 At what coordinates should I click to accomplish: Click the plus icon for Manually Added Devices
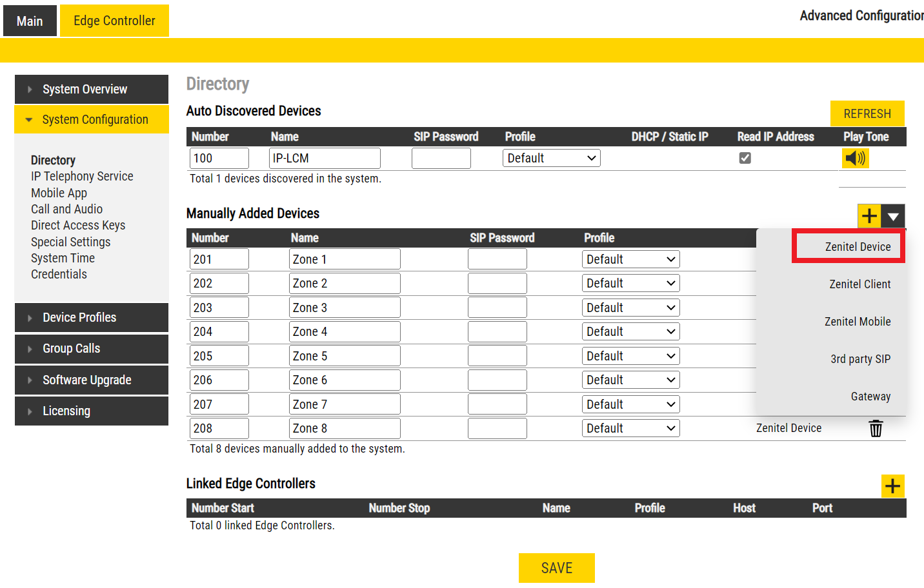pos(869,216)
